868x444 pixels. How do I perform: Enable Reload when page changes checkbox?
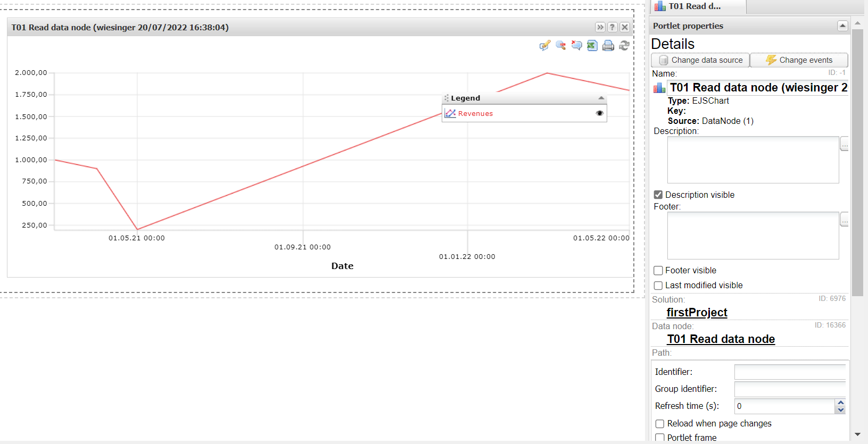(660, 424)
